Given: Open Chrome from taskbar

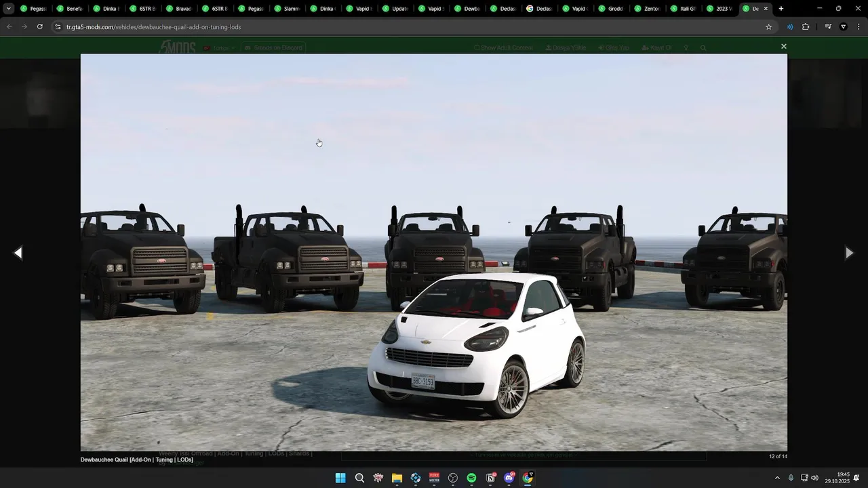Looking at the screenshot, I should pyautogui.click(x=528, y=478).
